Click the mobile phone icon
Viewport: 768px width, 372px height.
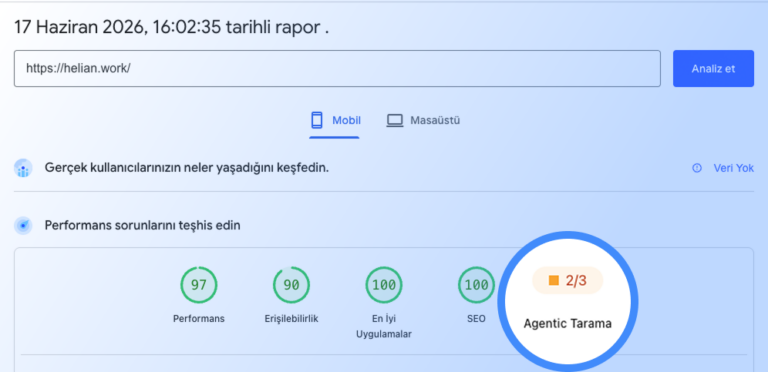pos(317,120)
